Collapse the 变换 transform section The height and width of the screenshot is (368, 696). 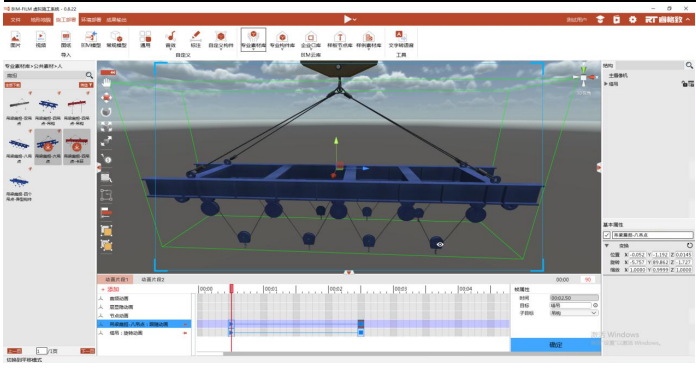[x=607, y=245]
